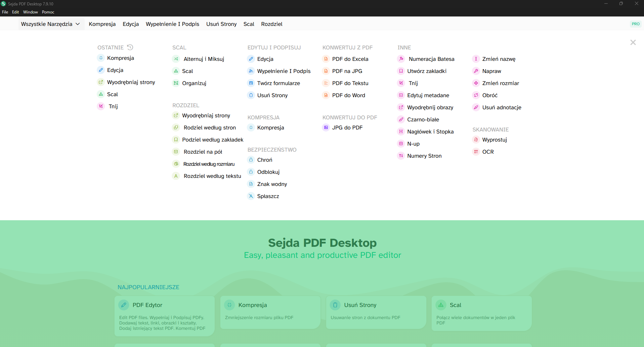644x347 pixels.
Task: Click the Rodziel według stron icon
Action: click(x=176, y=127)
